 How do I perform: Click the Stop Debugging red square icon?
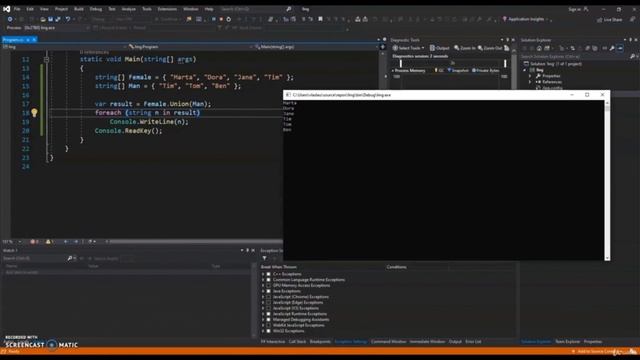tap(221, 19)
